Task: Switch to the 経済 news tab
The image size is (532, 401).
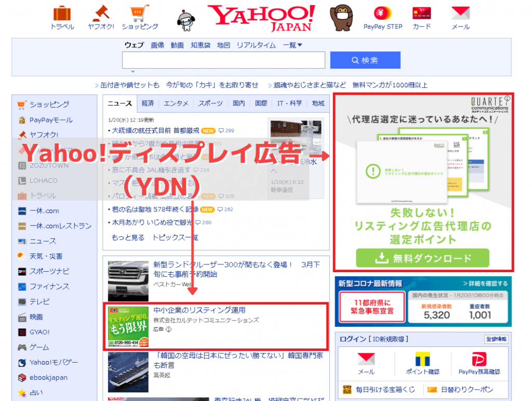Action: tap(148, 103)
